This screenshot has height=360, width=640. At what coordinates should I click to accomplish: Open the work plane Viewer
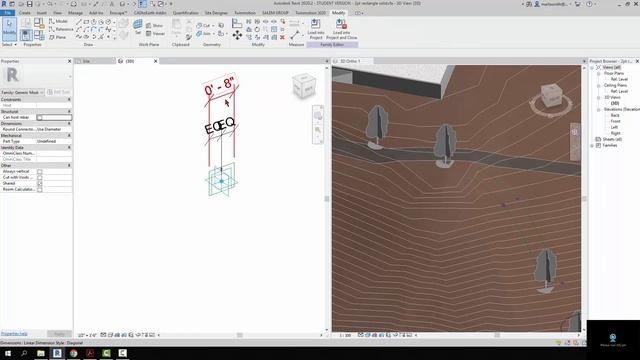coord(155,33)
